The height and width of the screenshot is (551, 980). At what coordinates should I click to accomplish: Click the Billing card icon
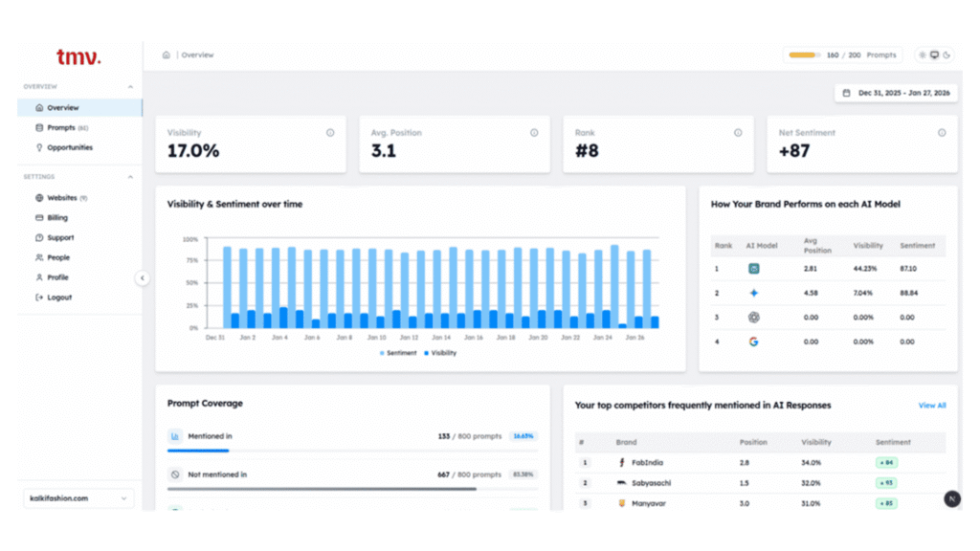39,217
